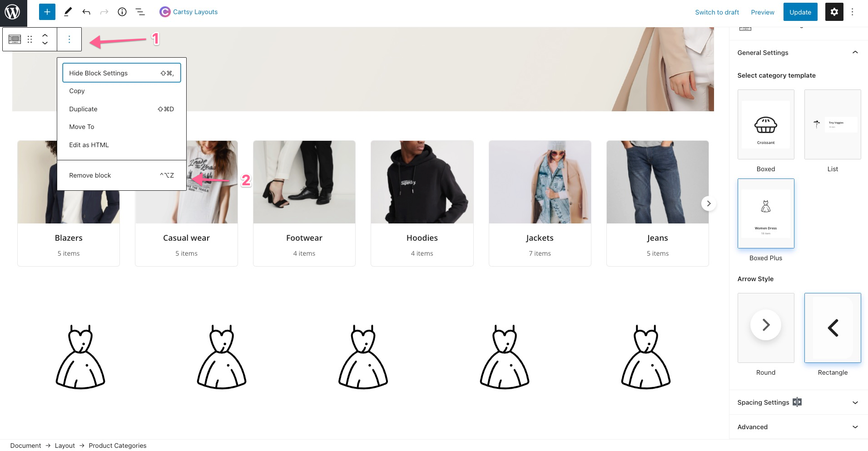The image size is (868, 451).
Task: Move block up with the up chevron
Action: [x=45, y=35]
